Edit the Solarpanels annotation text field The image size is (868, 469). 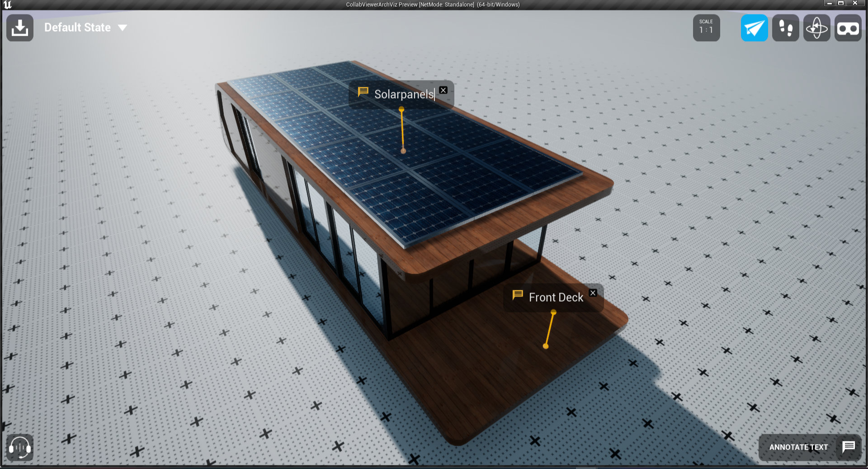click(x=404, y=95)
